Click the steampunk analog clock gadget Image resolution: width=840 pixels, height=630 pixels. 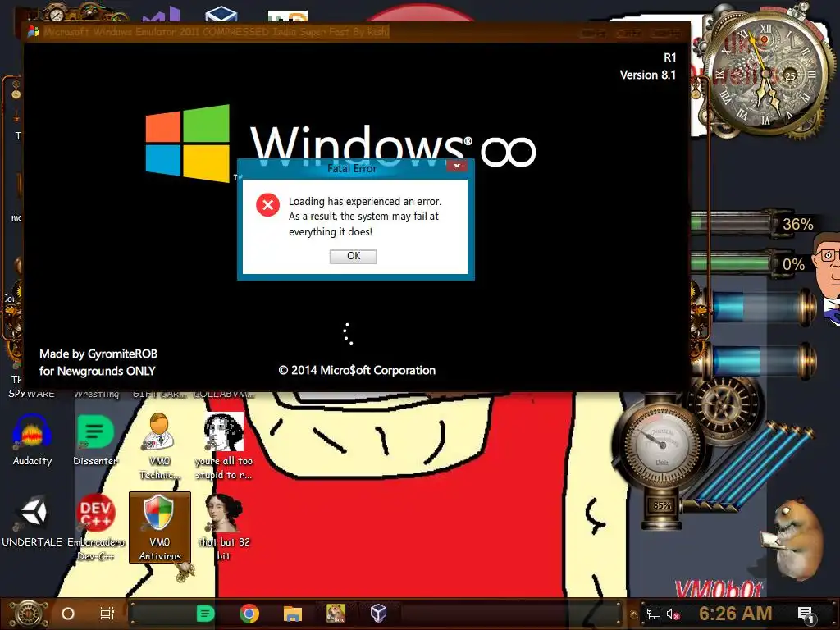767,74
